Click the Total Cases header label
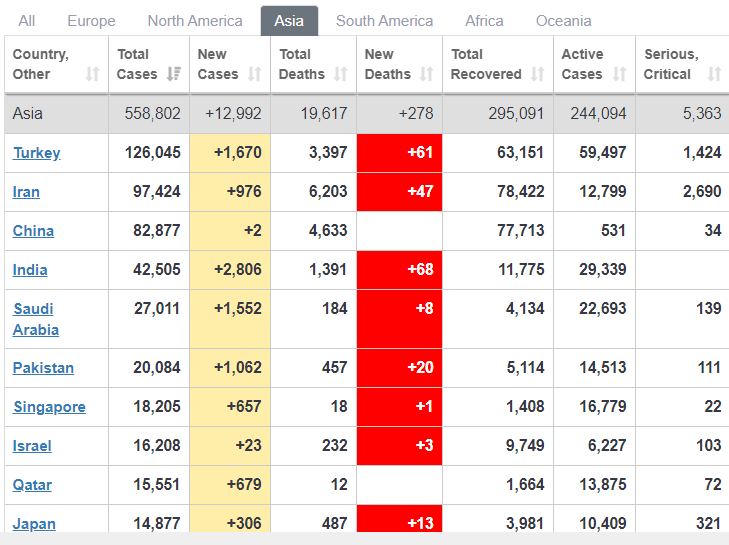The width and height of the screenshot is (729, 545). click(137, 64)
